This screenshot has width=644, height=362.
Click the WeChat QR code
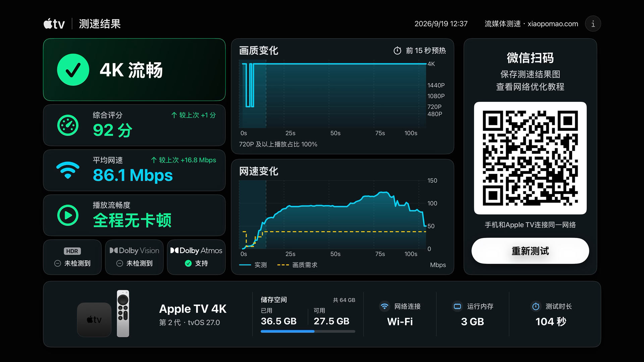point(530,158)
